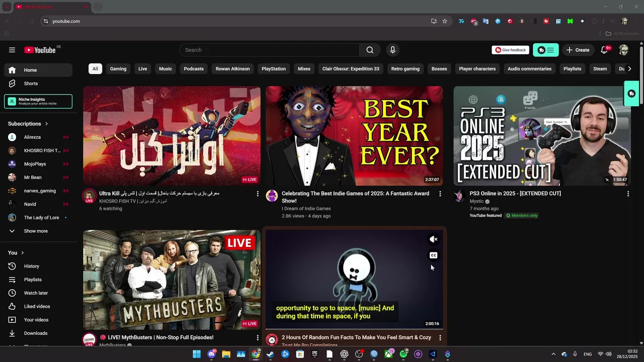The width and height of the screenshot is (644, 362).
Task: Click the Create button
Action: click(578, 50)
